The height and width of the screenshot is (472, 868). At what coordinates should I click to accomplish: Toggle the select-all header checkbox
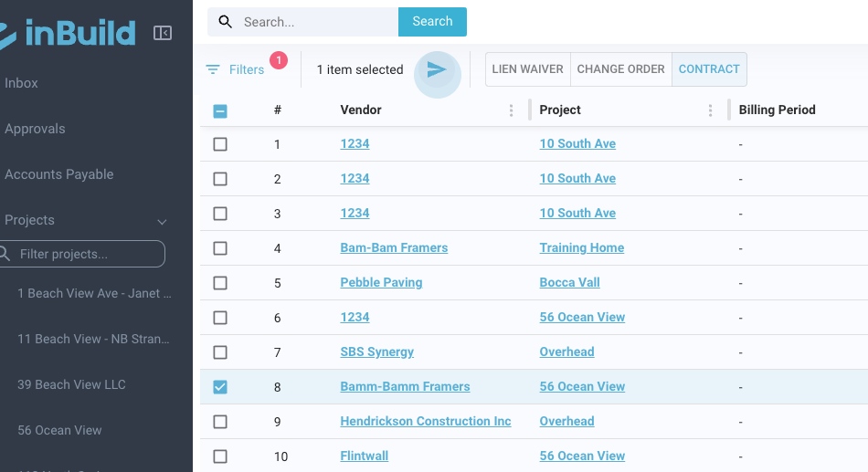(x=220, y=111)
